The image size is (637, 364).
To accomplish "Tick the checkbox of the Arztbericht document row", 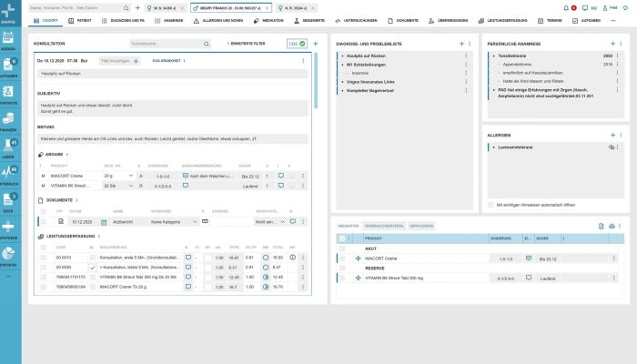I will coord(44,221).
